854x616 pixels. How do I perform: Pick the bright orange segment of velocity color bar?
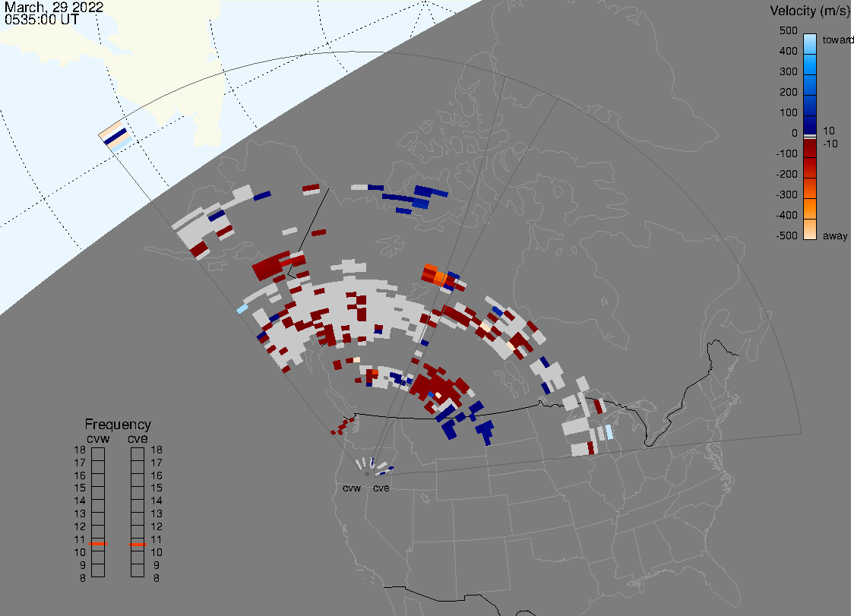pos(810,208)
